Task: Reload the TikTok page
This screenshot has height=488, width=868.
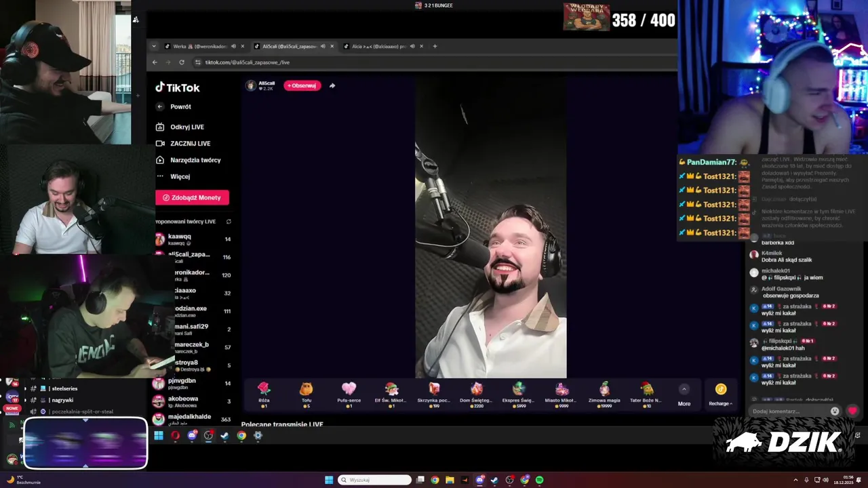Action: click(182, 62)
